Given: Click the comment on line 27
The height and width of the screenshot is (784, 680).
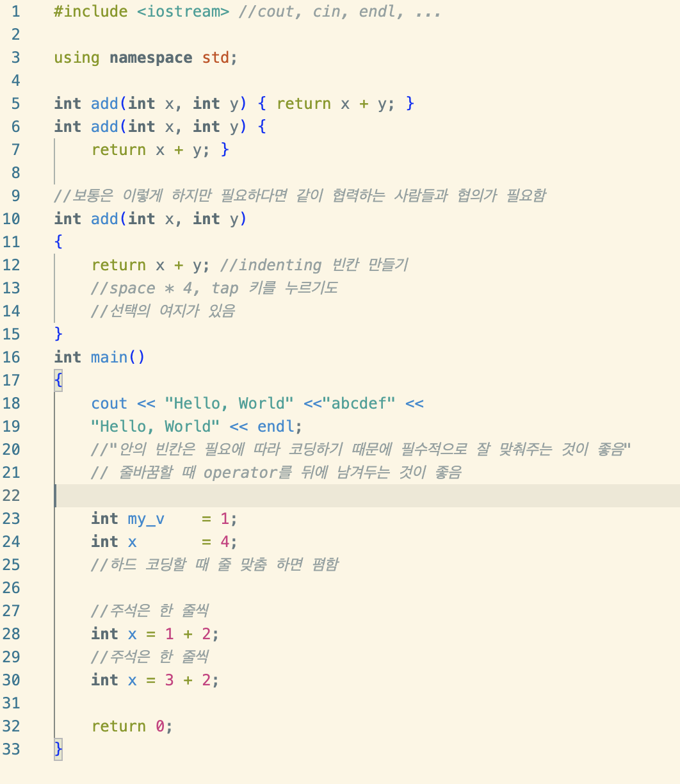Looking at the screenshot, I should (x=150, y=611).
